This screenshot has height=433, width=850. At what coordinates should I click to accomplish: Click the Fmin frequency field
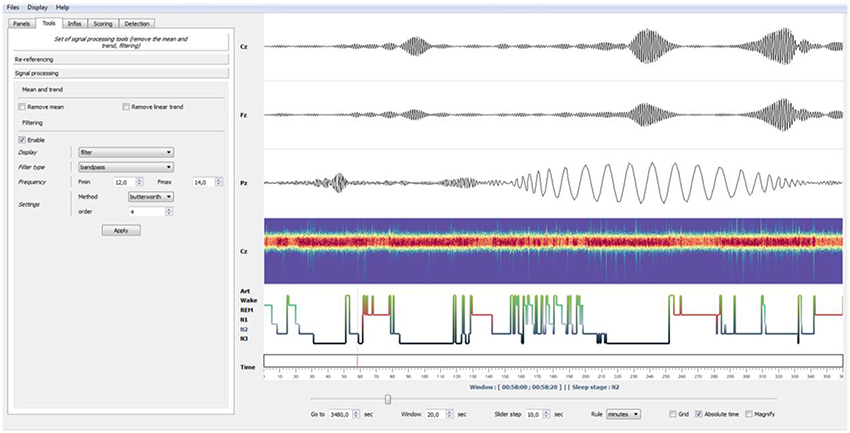pyautogui.click(x=124, y=183)
